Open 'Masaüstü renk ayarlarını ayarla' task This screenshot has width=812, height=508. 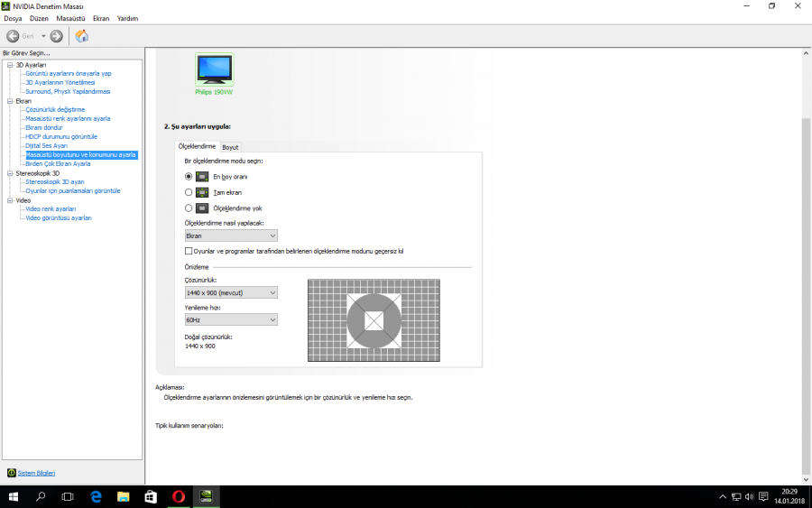68,118
